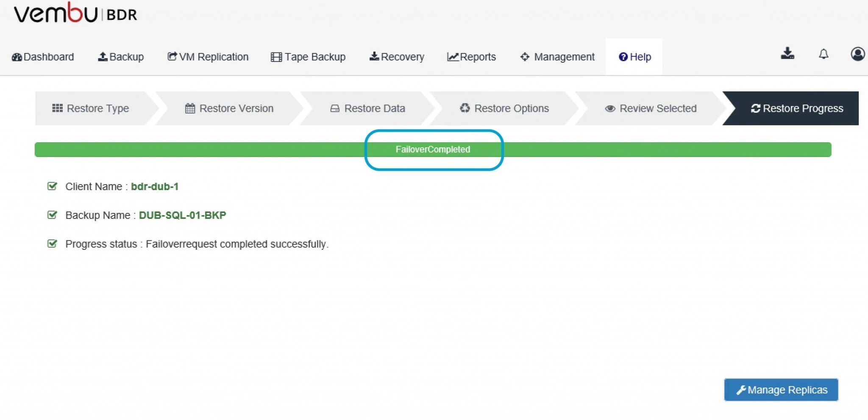
Task: Click the Vembu BDR logo
Action: (75, 13)
